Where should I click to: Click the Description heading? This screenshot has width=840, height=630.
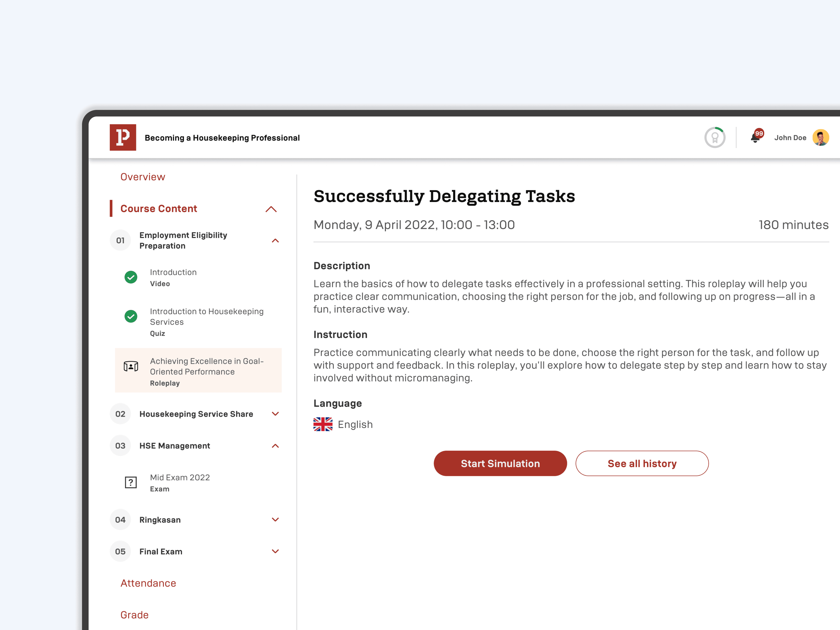click(x=341, y=266)
